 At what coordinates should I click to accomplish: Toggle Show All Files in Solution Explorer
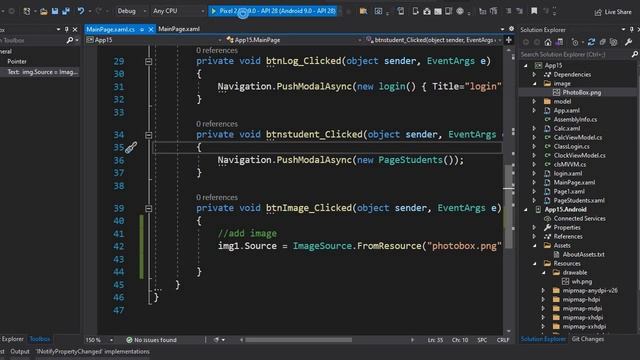pos(613,42)
